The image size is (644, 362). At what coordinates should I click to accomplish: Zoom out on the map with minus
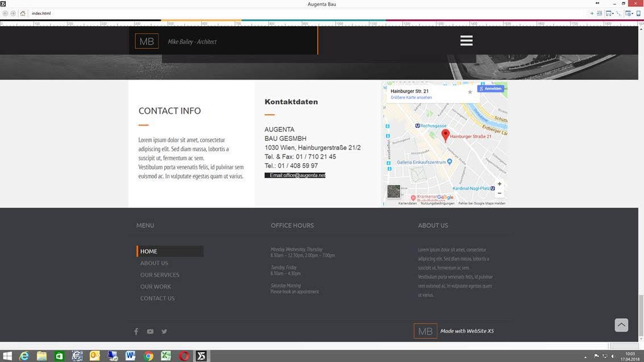[x=499, y=193]
